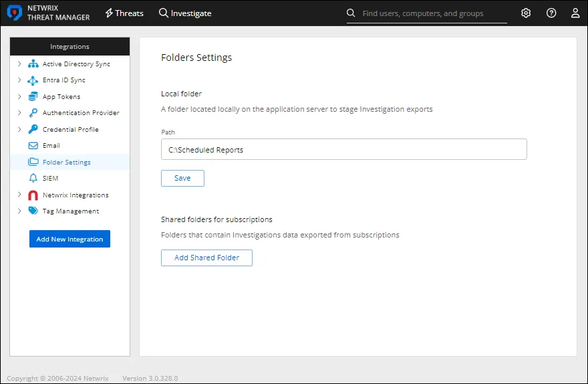Click the Version 3.0.328.0 footer text
Viewport: 588px width, 384px height.
click(150, 379)
